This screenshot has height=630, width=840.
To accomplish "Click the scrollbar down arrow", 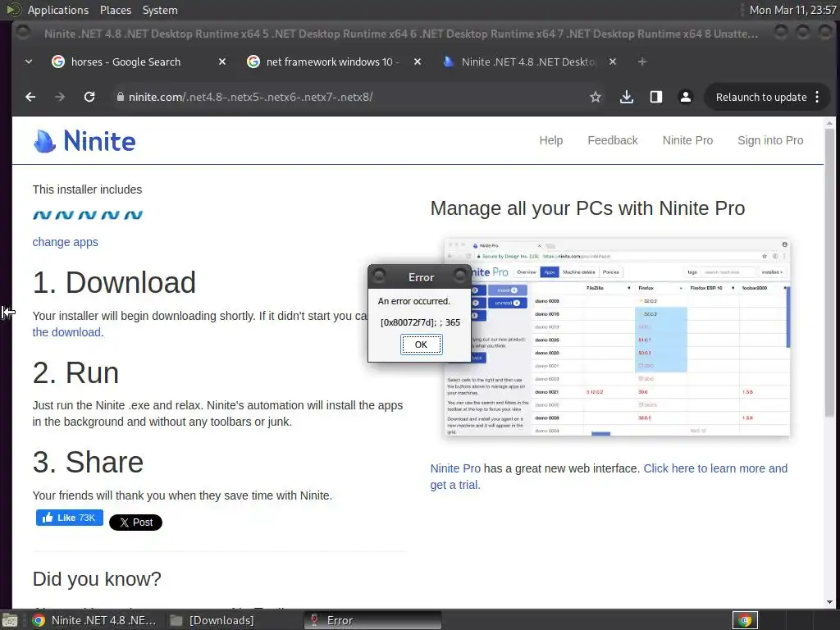I will pyautogui.click(x=829, y=601).
